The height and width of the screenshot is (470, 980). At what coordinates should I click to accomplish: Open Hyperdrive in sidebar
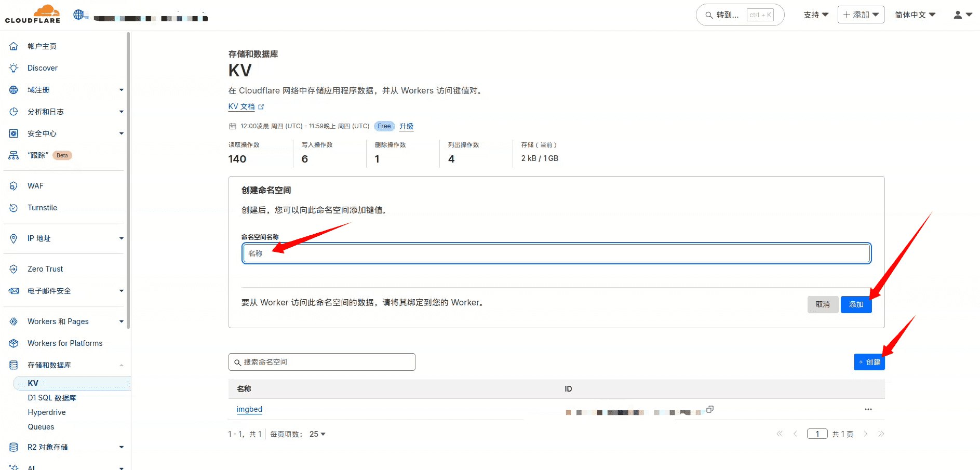click(47, 412)
